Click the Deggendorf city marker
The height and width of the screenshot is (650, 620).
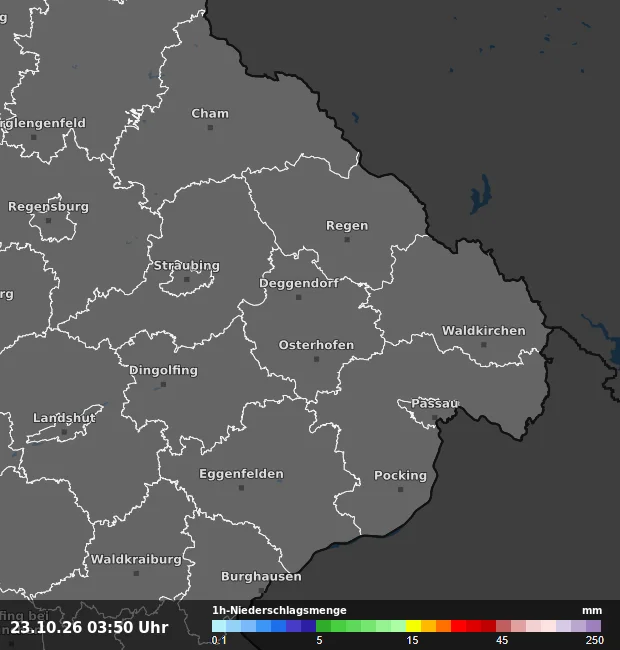coord(298,298)
